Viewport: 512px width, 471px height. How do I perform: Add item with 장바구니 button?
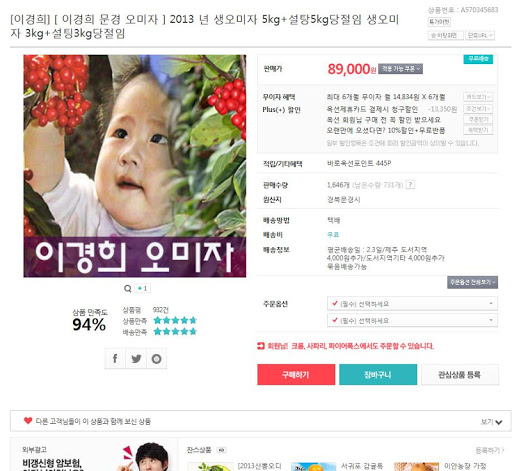coord(378,375)
